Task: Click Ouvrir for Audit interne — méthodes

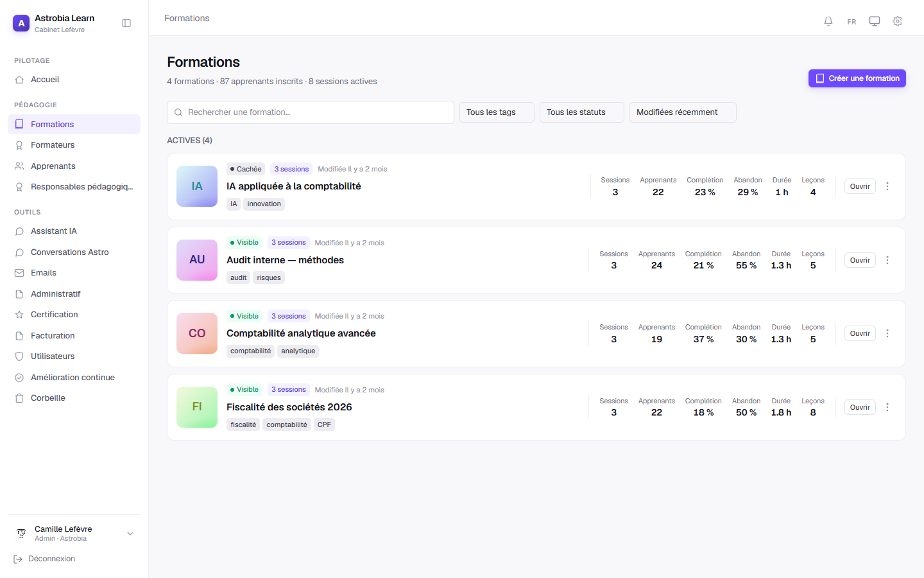Action: pos(860,260)
